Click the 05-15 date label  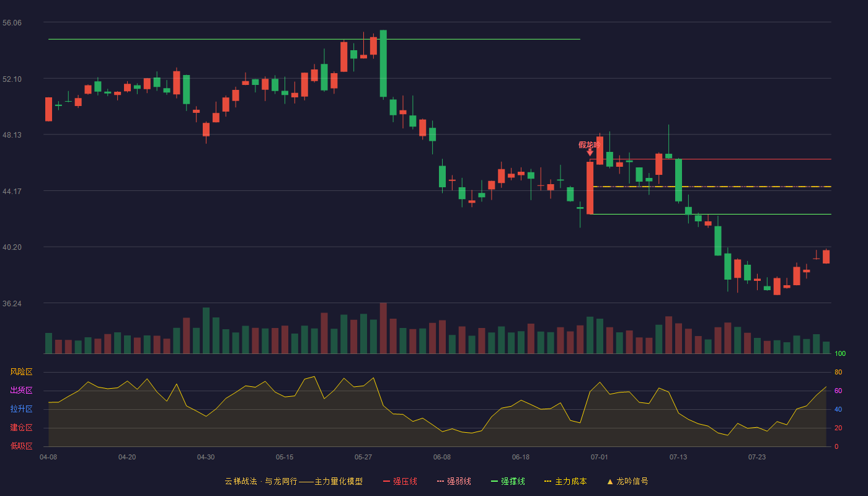[285, 457]
